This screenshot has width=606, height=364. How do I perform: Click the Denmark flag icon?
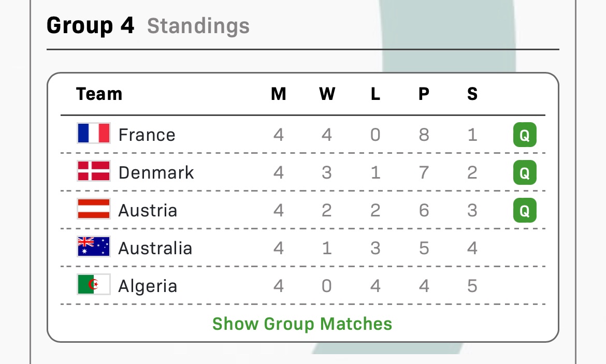click(94, 171)
